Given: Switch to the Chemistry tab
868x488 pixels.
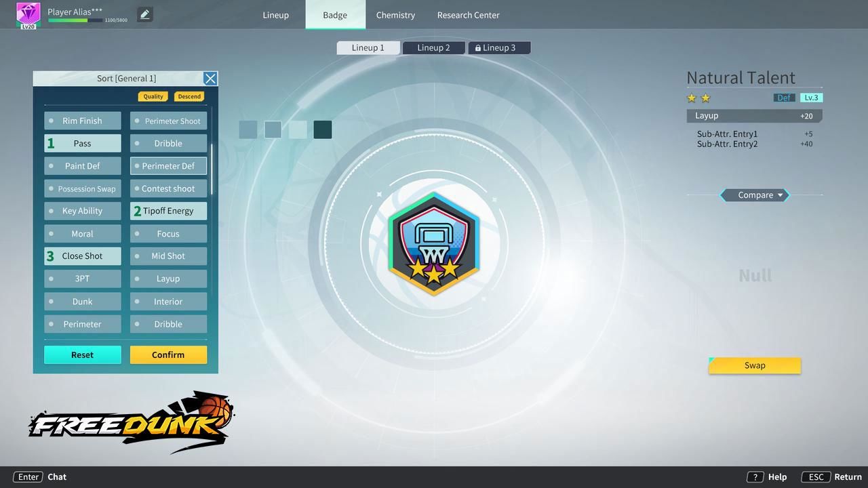Looking at the screenshot, I should (x=395, y=15).
